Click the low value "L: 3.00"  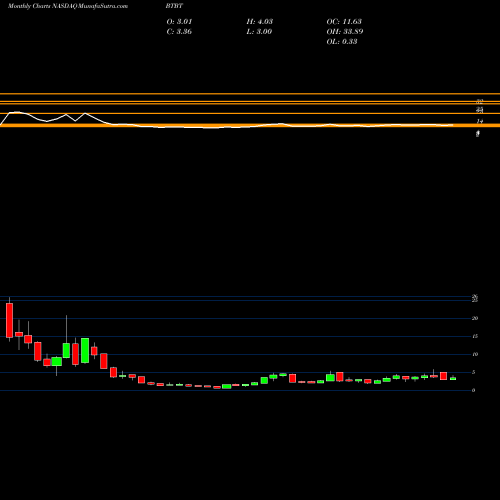point(259,32)
